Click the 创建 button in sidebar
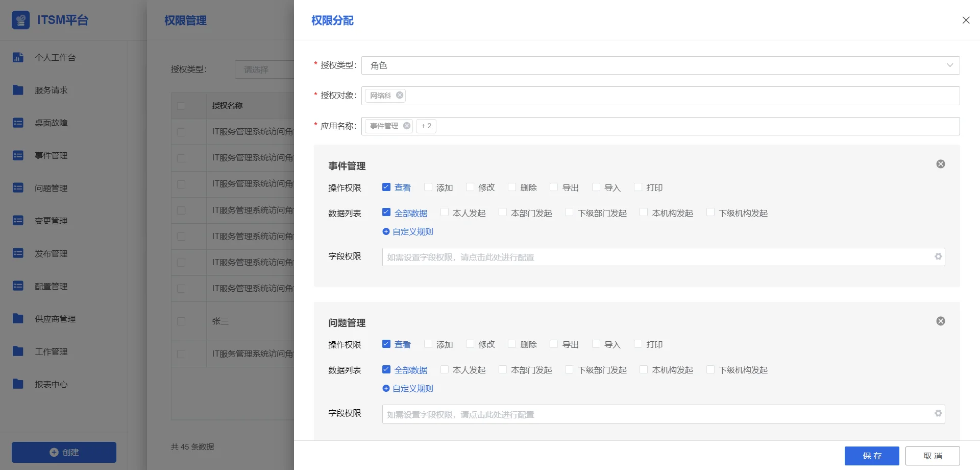The height and width of the screenshot is (470, 980). pyautogui.click(x=64, y=452)
